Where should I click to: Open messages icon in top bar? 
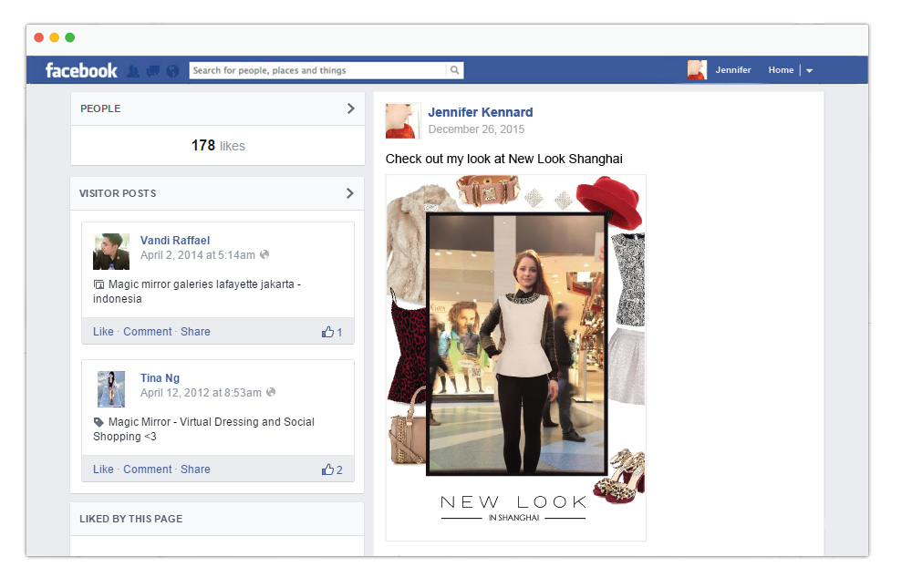[x=153, y=71]
